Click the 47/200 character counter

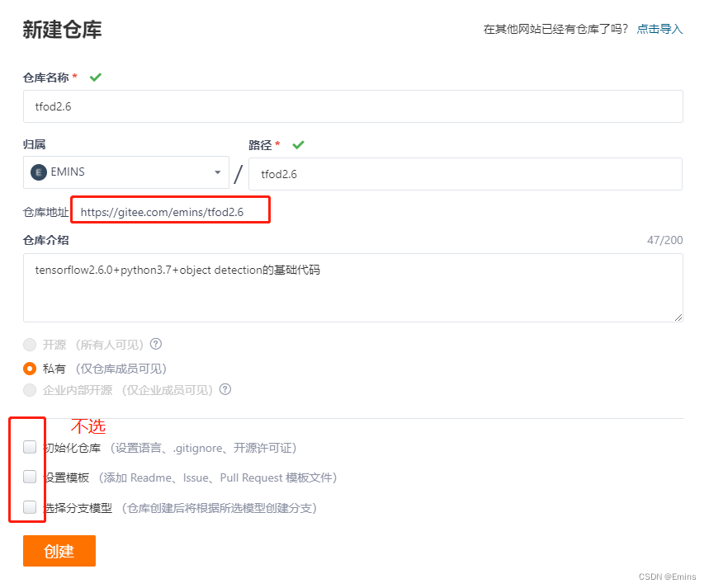point(664,240)
